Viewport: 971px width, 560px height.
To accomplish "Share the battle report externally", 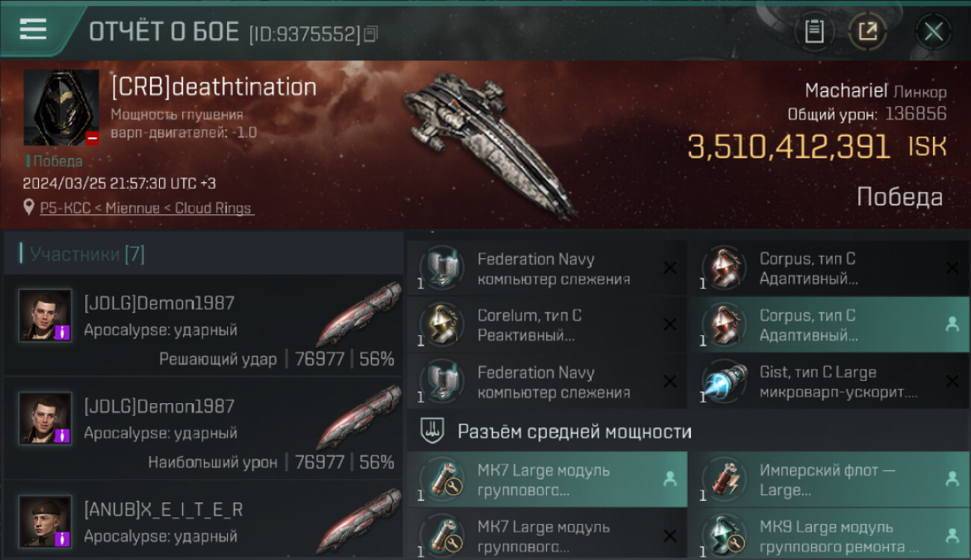I will click(x=868, y=31).
